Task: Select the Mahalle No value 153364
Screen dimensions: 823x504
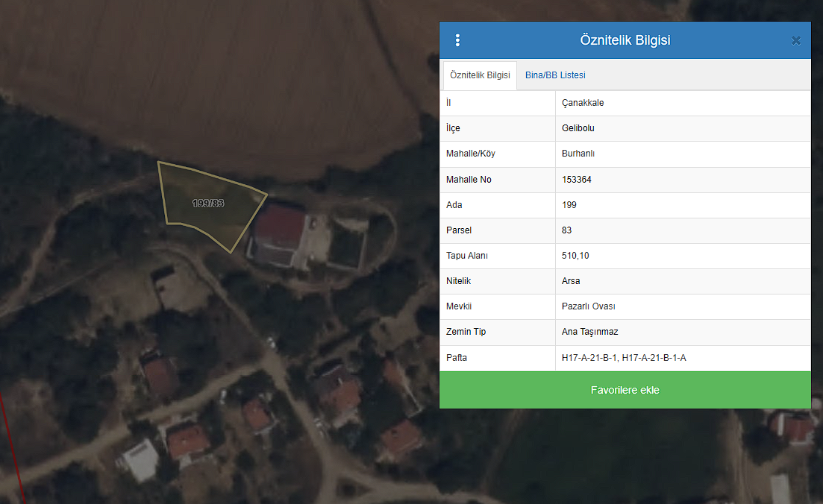Action: coord(577,180)
